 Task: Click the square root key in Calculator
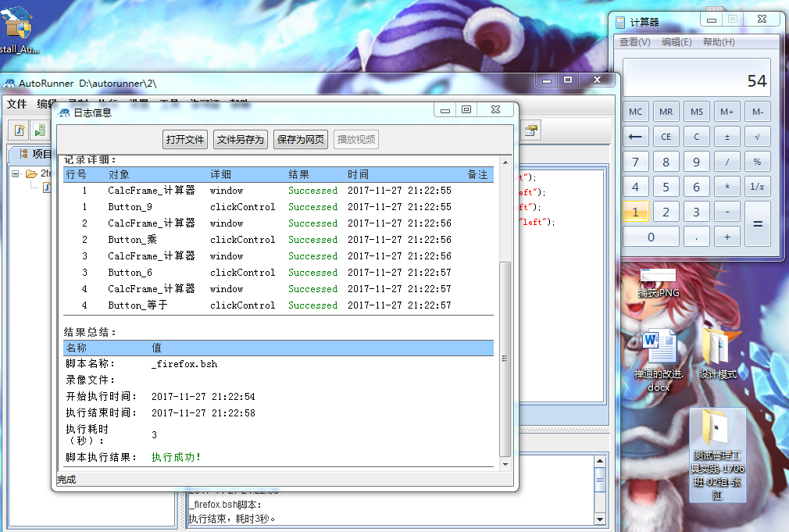(757, 137)
